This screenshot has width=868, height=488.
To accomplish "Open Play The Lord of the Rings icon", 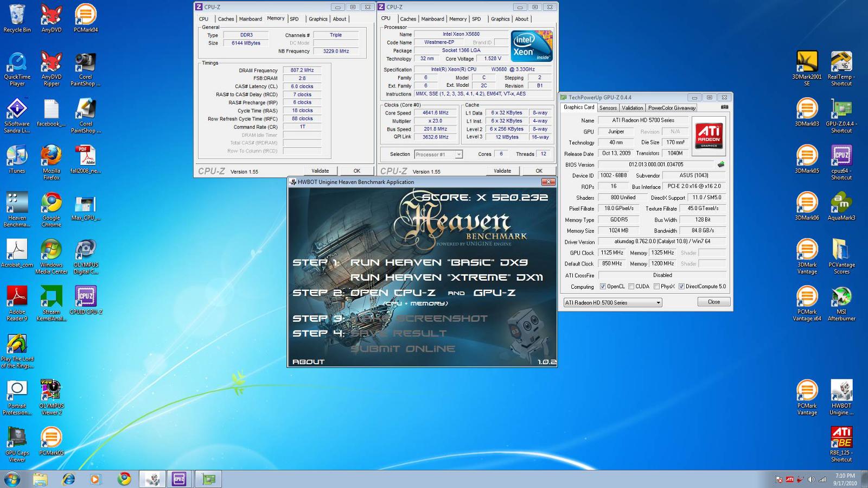I will tap(17, 350).
